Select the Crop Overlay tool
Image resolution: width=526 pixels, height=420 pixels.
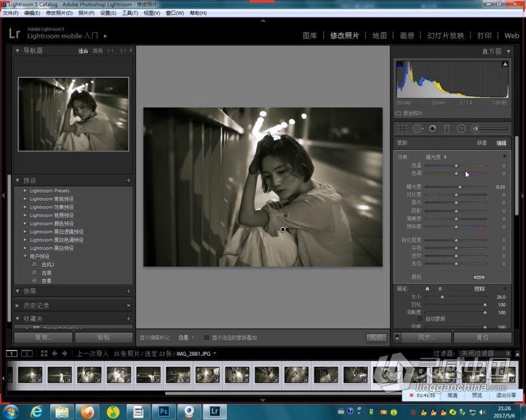pos(402,129)
